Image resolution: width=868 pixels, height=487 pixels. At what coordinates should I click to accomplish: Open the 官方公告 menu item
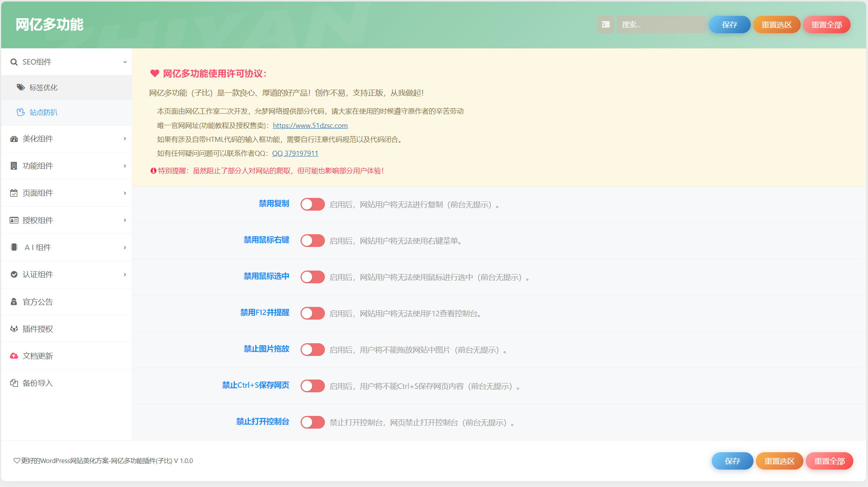click(38, 302)
